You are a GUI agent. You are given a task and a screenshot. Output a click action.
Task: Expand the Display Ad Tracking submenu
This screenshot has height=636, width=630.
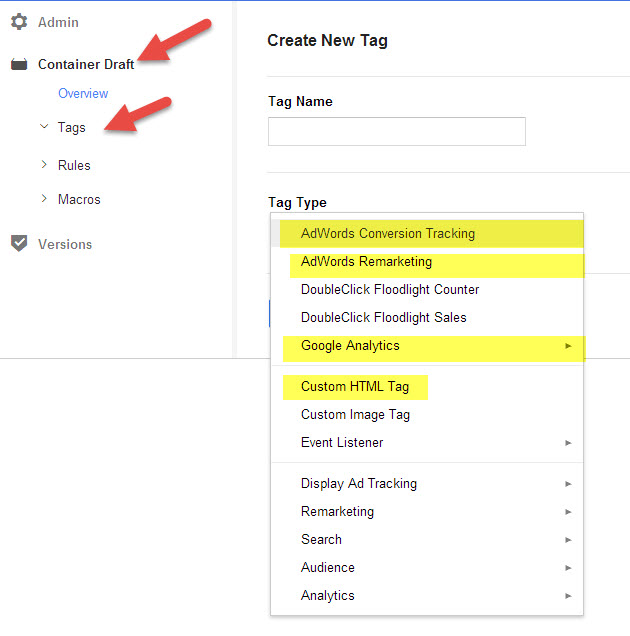[359, 483]
